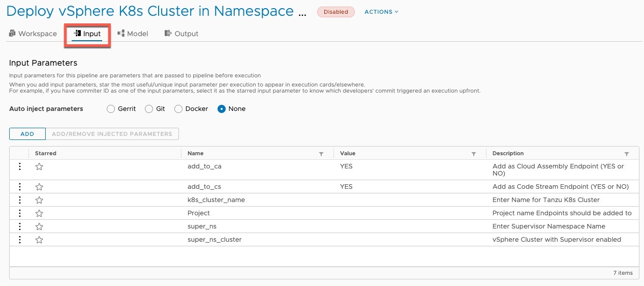Star the k8s_cluster_name parameter
Viewport: 644px width, 286px height.
(x=39, y=200)
